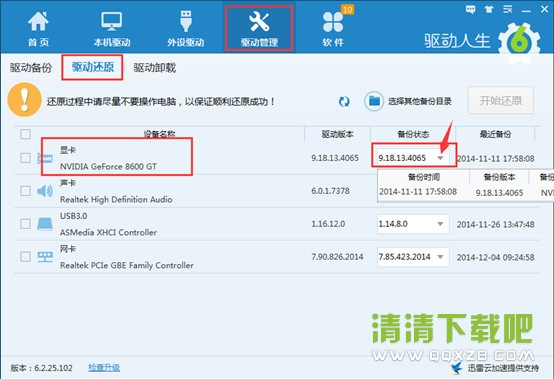Minimize the 驱动人生 window
This screenshot has width=554, height=379.
point(526,10)
